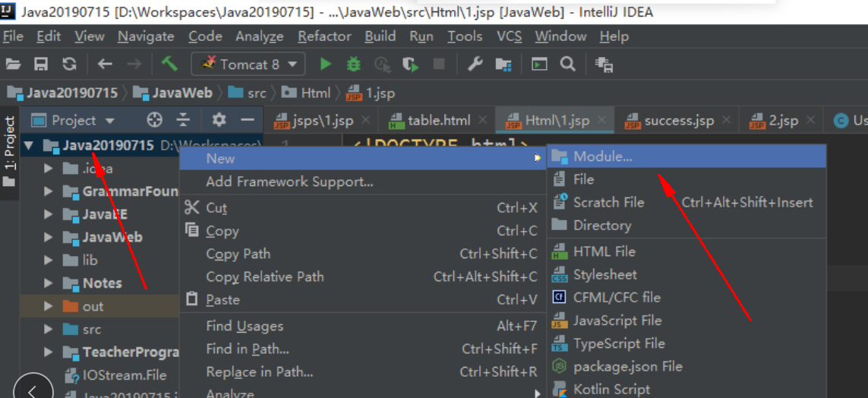Click the Search Everywhere magnifier icon
Image resolution: width=868 pixels, height=398 pixels.
click(x=567, y=65)
